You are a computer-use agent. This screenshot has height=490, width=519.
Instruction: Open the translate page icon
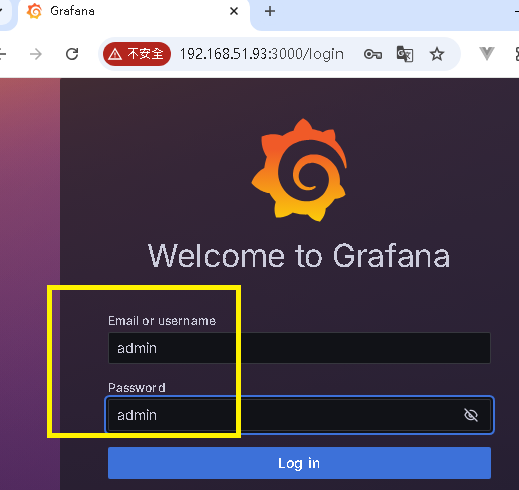click(x=405, y=54)
